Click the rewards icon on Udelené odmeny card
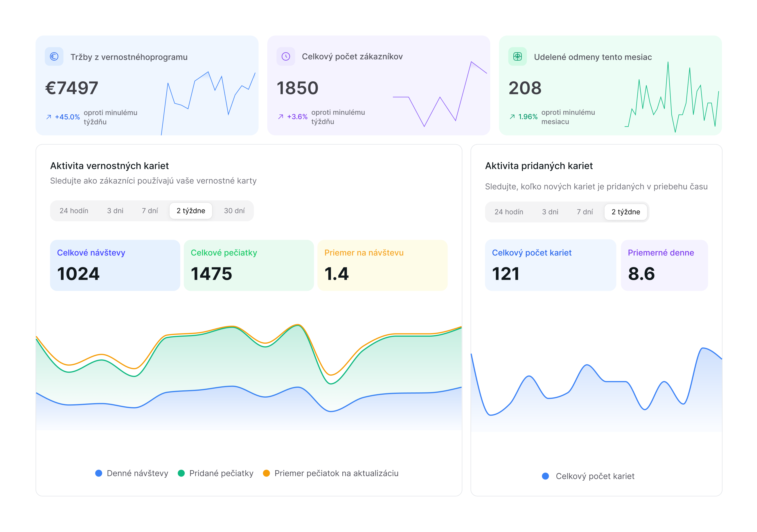The width and height of the screenshot is (757, 532). point(518,57)
